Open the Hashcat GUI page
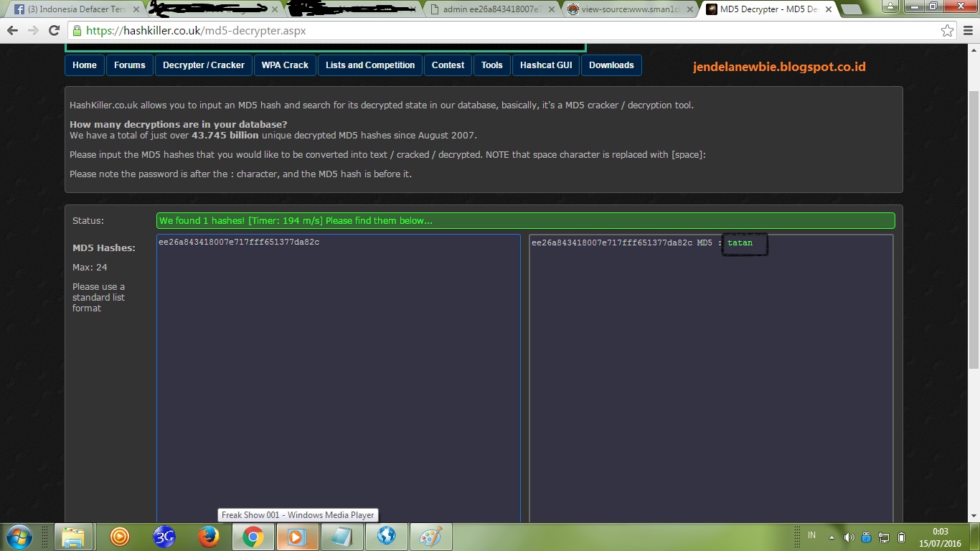 545,65
